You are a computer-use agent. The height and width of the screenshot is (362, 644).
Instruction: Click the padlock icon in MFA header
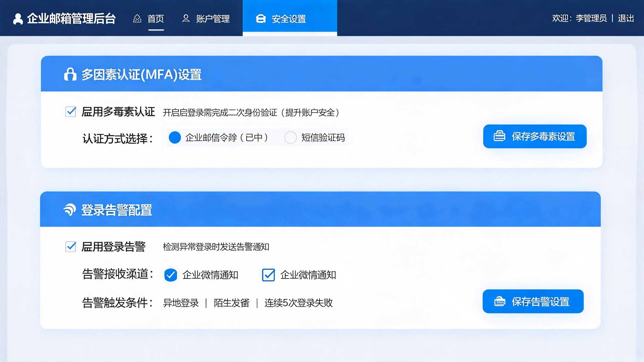70,74
